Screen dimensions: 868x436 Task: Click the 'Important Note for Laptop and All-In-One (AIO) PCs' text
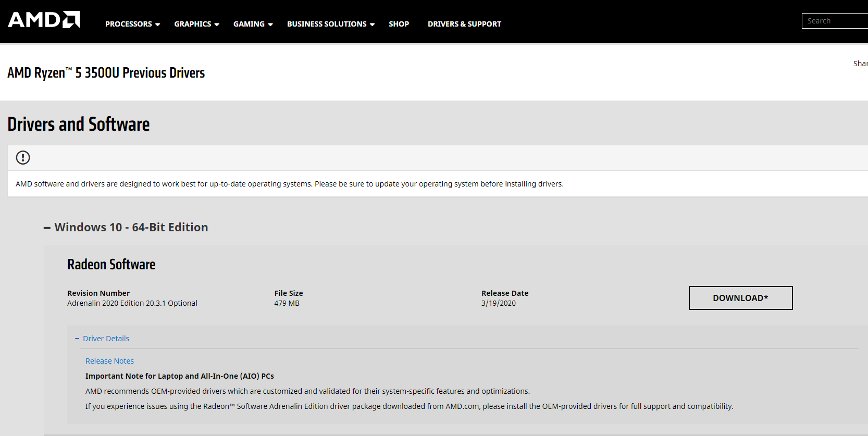[180, 376]
